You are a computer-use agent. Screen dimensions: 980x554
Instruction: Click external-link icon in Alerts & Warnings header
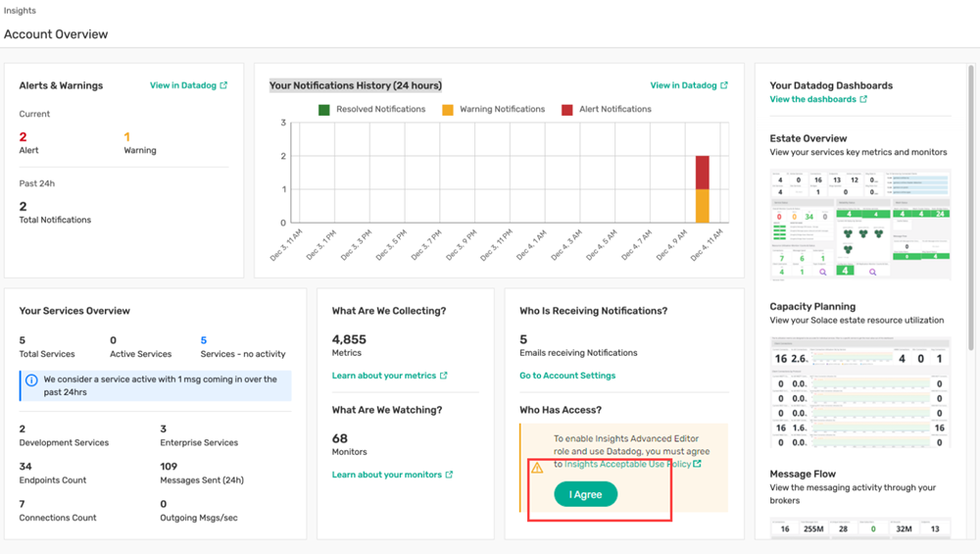coord(223,86)
